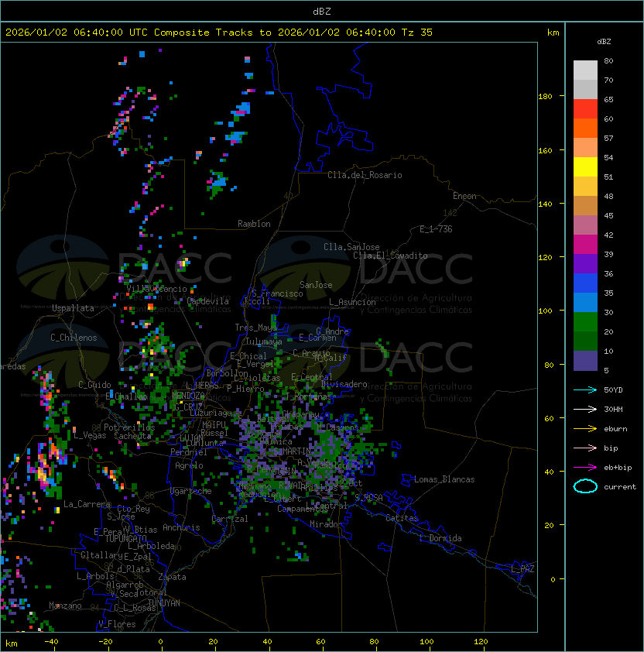This screenshot has width=644, height=652.
Task: Click the bright green 20-30 dBZ swatch
Action: (585, 322)
